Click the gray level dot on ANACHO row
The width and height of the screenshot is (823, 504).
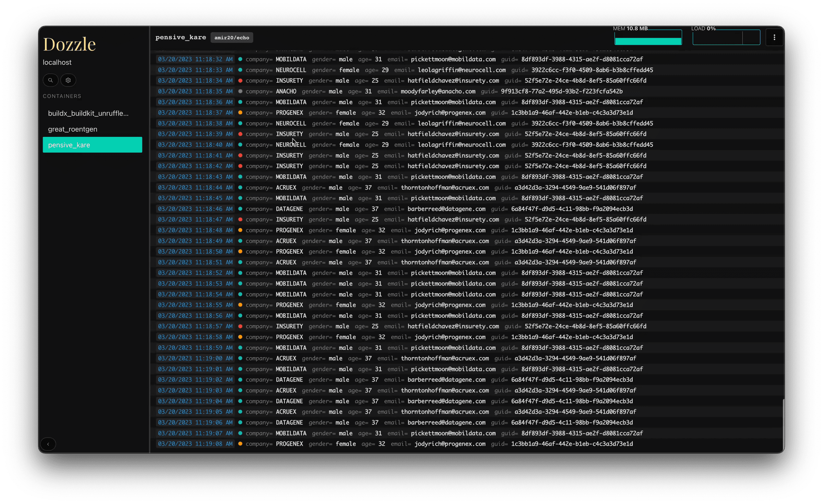(x=240, y=91)
